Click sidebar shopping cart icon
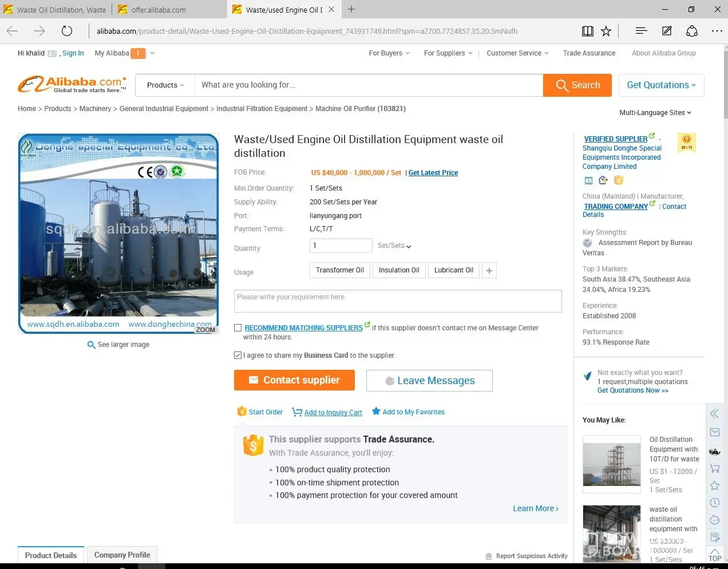Image resolution: width=728 pixels, height=569 pixels. coord(715,468)
